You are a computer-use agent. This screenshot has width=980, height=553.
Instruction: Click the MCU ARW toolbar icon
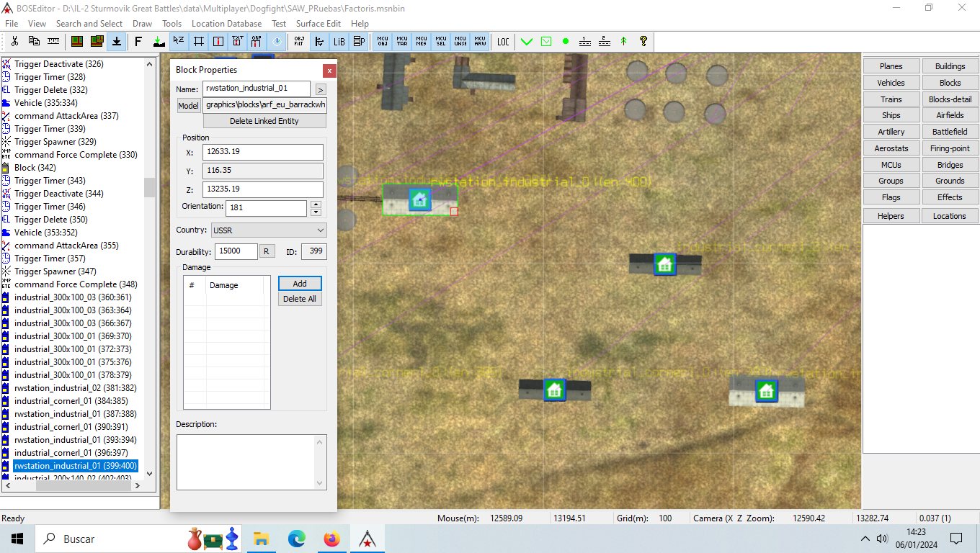pos(480,41)
